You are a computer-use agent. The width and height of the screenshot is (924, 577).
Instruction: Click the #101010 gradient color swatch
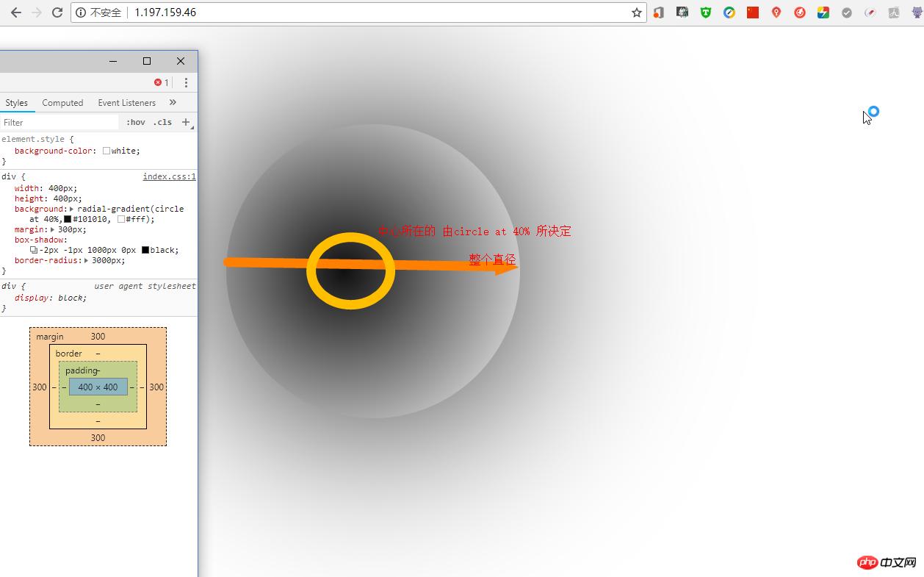[68, 219]
